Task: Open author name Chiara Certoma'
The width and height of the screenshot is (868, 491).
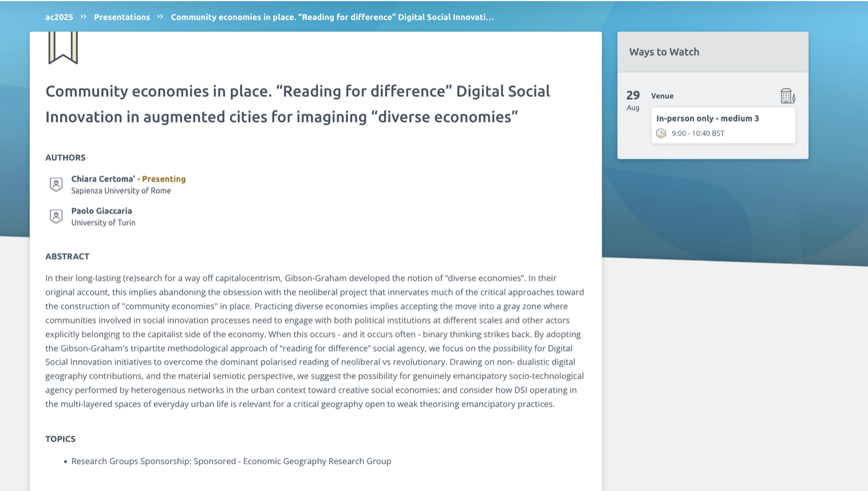Action: [x=103, y=179]
